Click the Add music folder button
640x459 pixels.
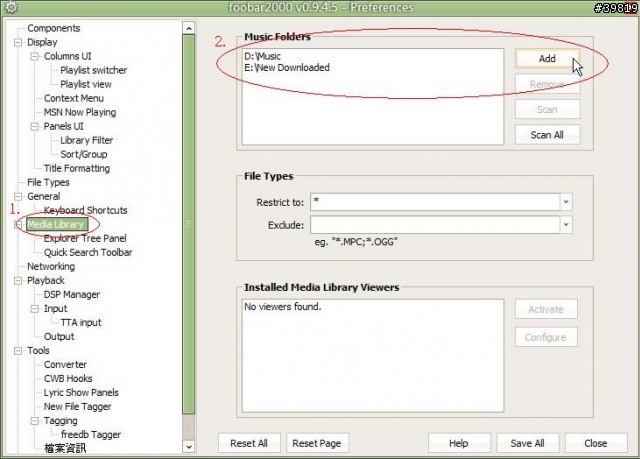click(x=547, y=59)
